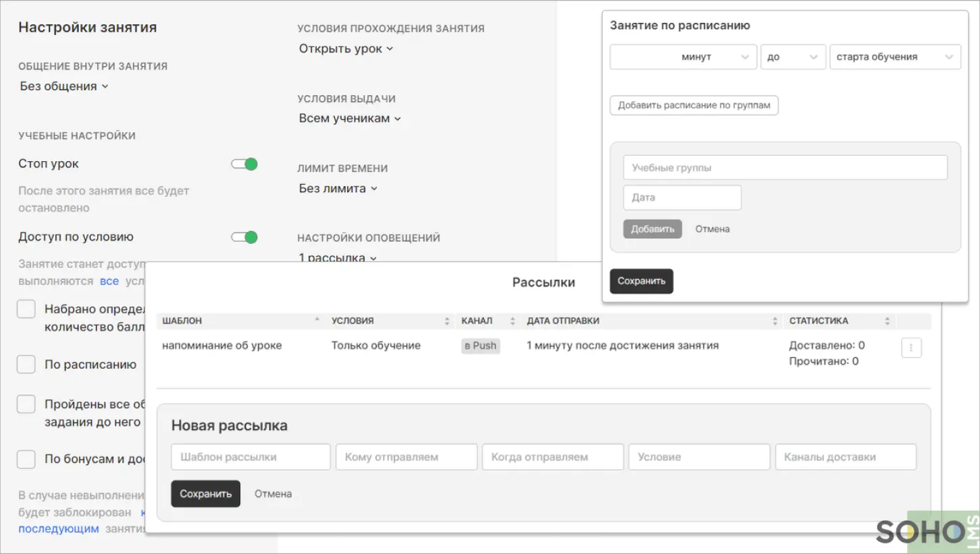Sort mailings by ШАБЛОН column arrow
The height and width of the screenshot is (554, 980).
[317, 321]
